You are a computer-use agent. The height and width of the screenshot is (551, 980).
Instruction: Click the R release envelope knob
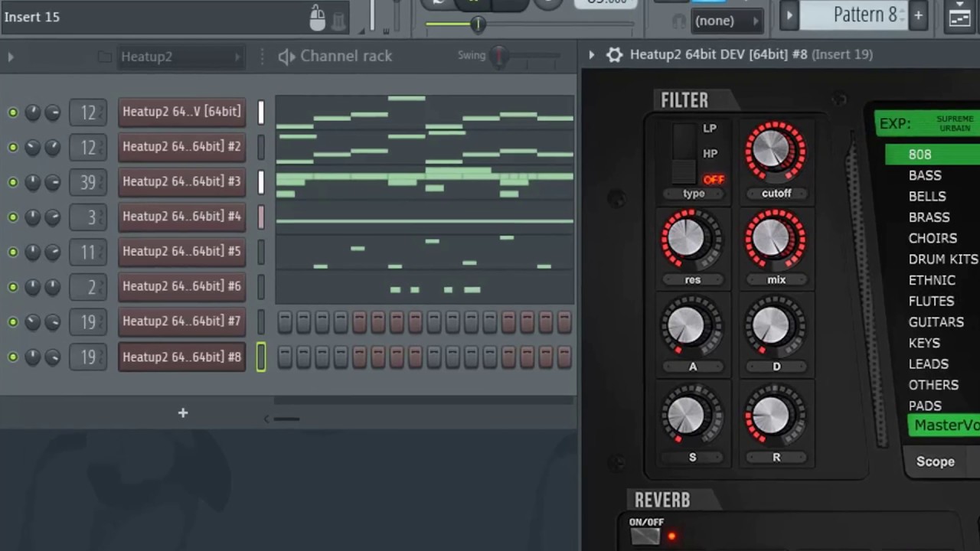click(776, 416)
